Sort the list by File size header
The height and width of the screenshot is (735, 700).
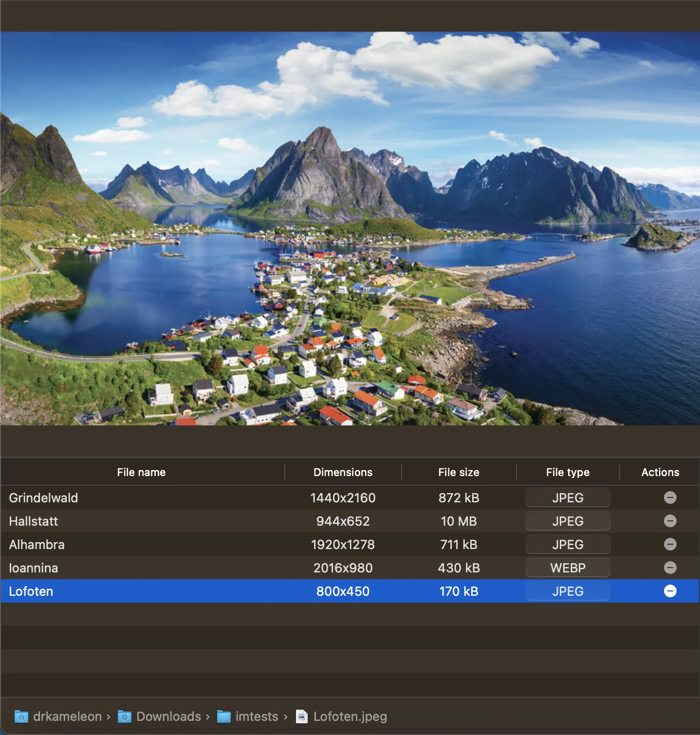pyautogui.click(x=458, y=472)
